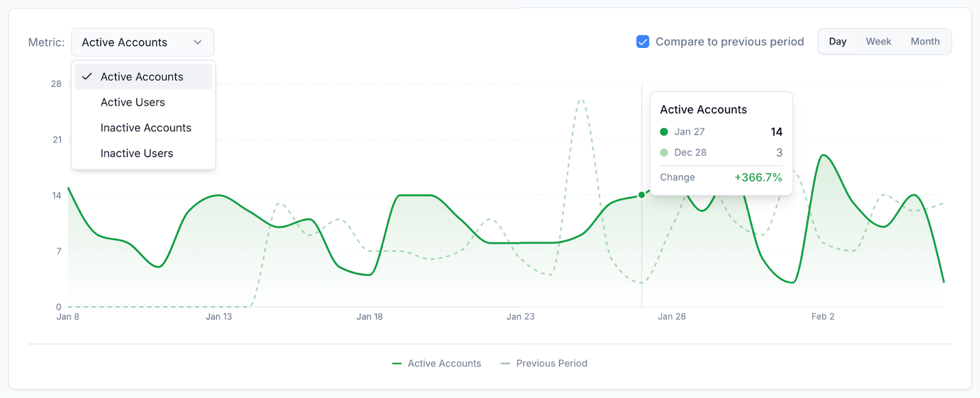
Task: Choose Active Users from the metric list
Action: click(143, 102)
